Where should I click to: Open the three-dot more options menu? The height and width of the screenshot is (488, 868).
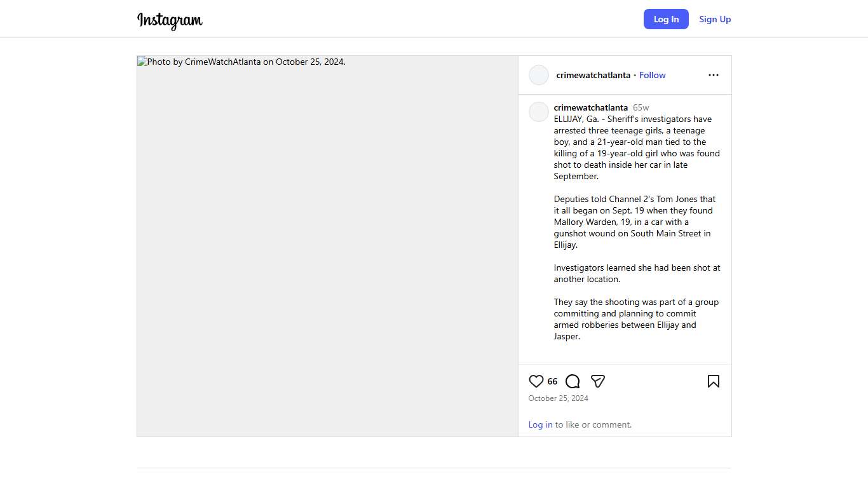pyautogui.click(x=714, y=75)
